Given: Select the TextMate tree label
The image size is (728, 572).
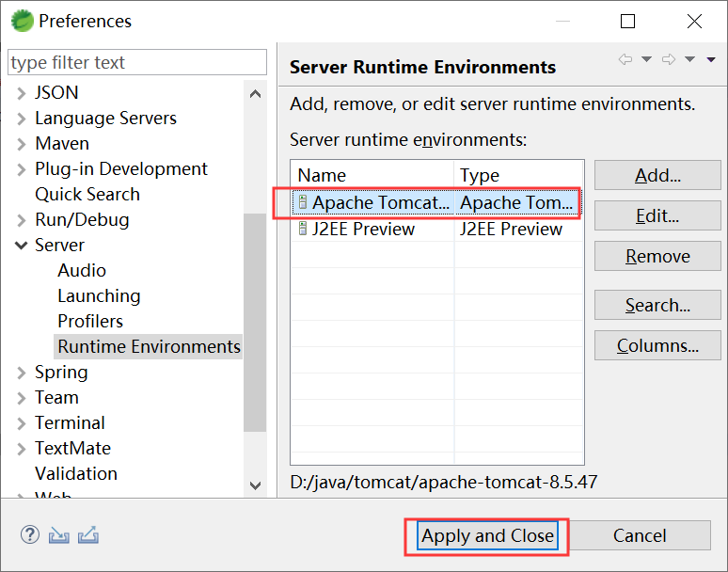Looking at the screenshot, I should click(72, 448).
